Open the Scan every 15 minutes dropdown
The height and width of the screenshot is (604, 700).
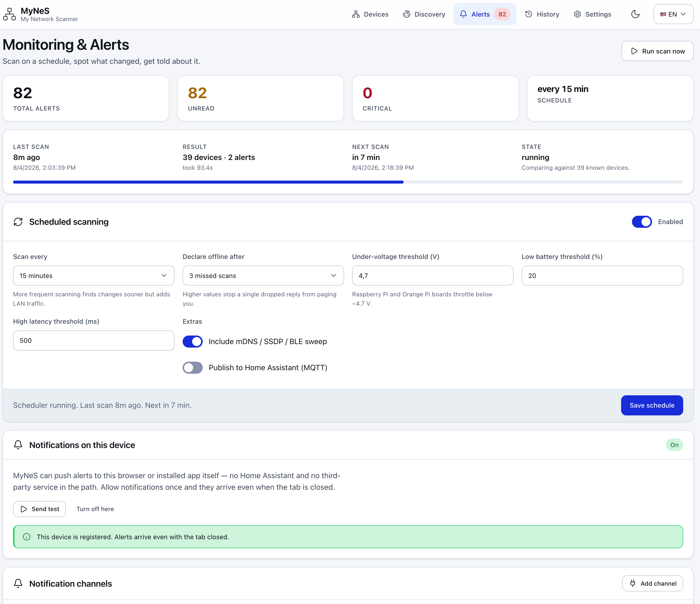click(94, 276)
